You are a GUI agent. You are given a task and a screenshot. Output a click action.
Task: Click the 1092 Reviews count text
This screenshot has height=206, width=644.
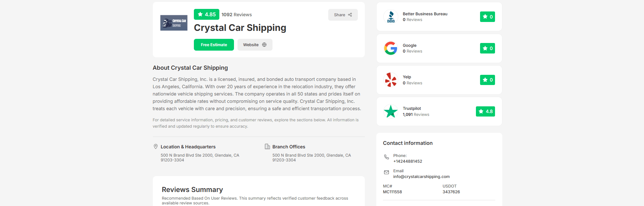[x=237, y=15]
